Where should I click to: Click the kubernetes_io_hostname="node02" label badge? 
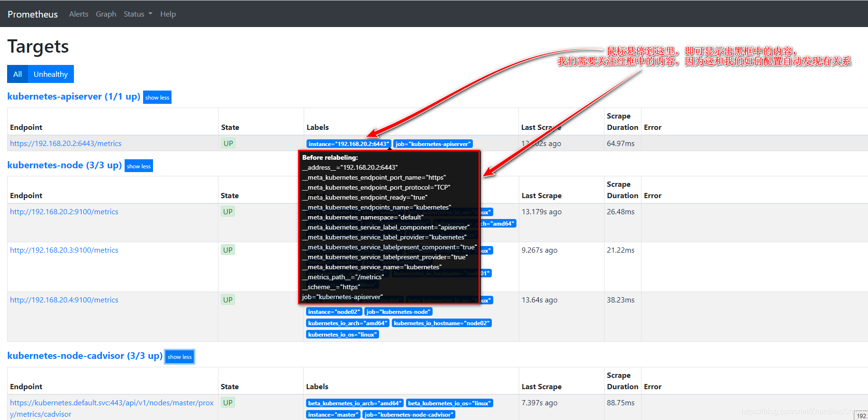(442, 323)
